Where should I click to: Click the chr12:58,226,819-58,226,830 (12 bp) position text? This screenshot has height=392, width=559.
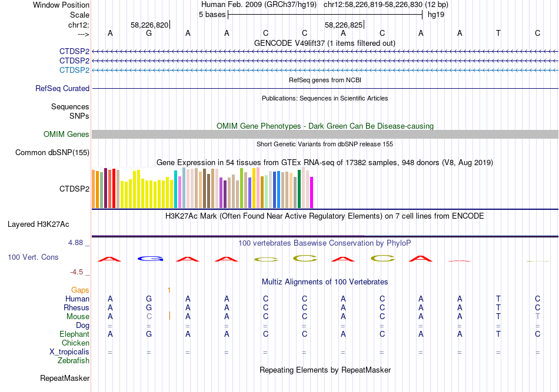coord(386,5)
